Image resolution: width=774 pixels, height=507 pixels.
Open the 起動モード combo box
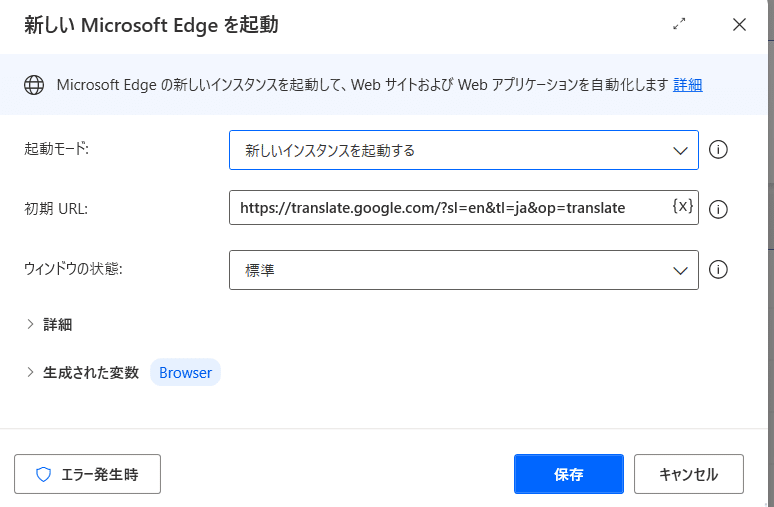[464, 150]
